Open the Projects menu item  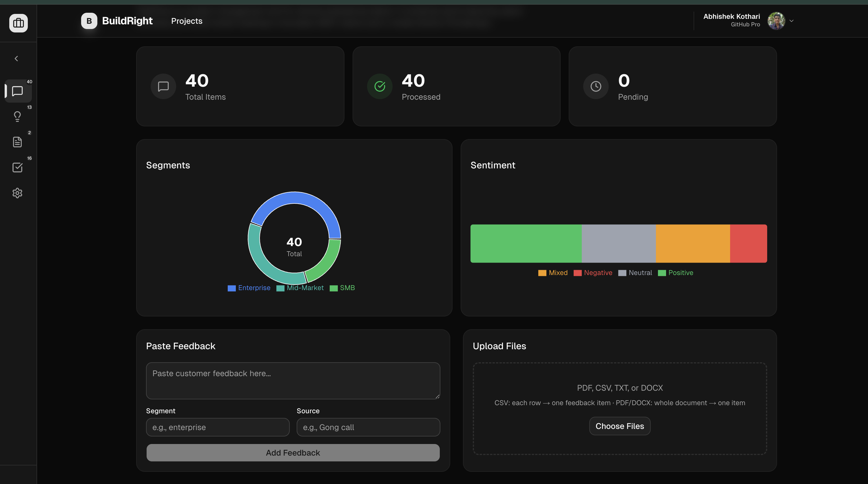pos(186,21)
